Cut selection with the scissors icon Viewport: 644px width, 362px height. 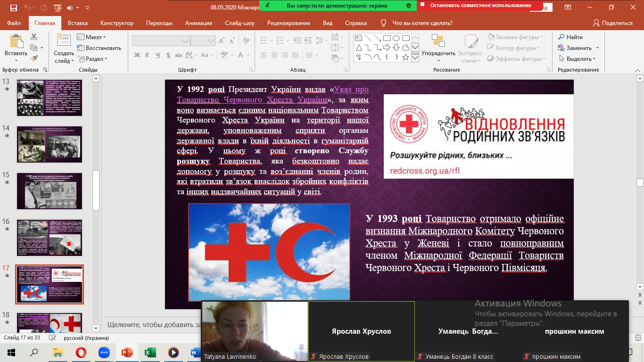34,37
